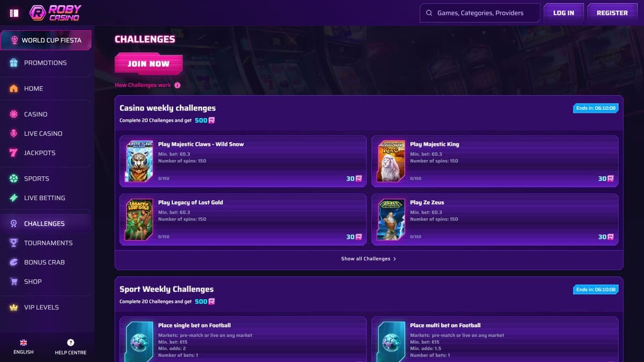Viewport: 644px width, 362px height.
Task: Click the Shop cart icon
Action: coord(14,282)
